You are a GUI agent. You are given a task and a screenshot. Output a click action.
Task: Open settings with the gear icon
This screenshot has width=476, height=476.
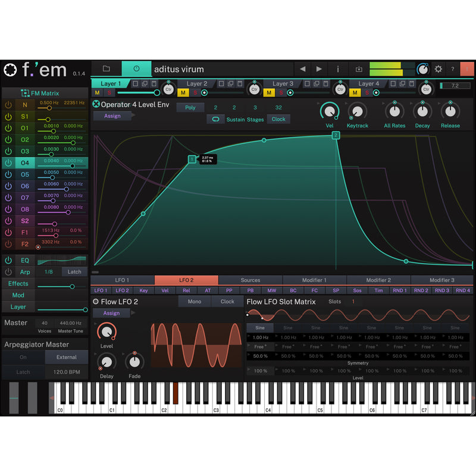439,69
